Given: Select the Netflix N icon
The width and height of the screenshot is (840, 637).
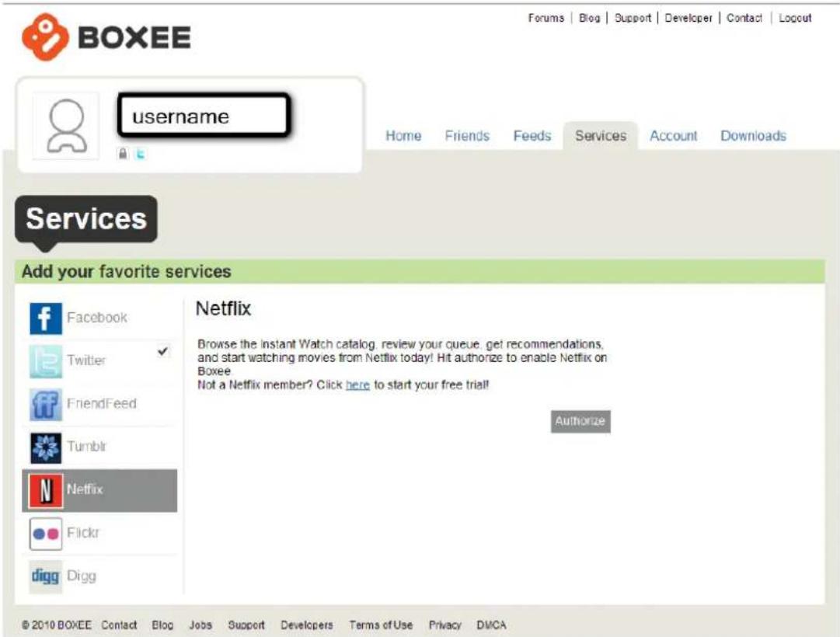Looking at the screenshot, I should pos(46,490).
